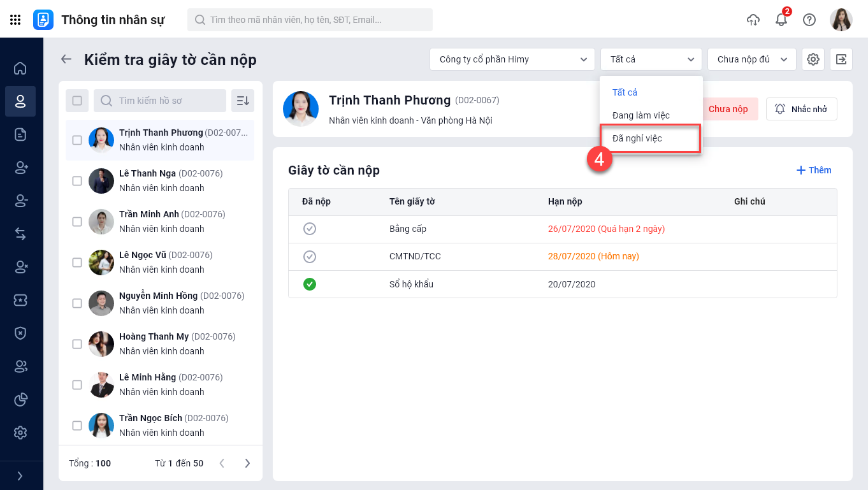Click Trịnh Thanh Phương's large profile photo

pyautogui.click(x=301, y=109)
